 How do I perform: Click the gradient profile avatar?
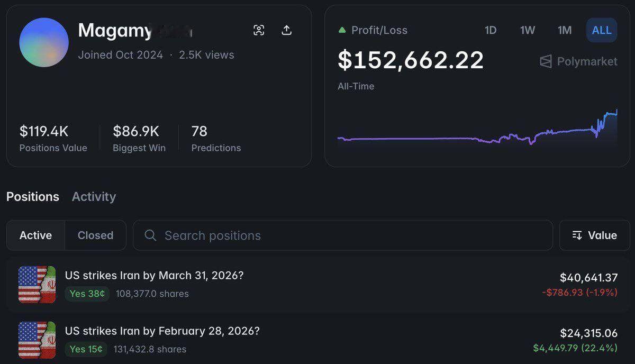(x=44, y=42)
